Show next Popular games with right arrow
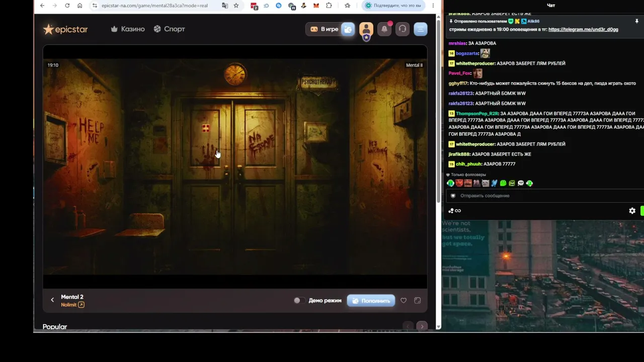The width and height of the screenshot is (644, 362). click(x=422, y=326)
